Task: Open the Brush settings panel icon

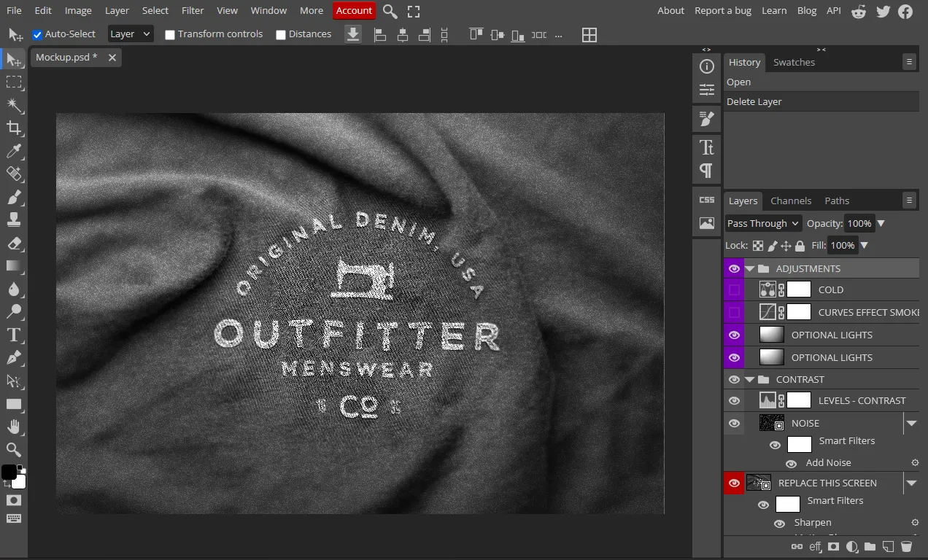Action: pos(706,118)
